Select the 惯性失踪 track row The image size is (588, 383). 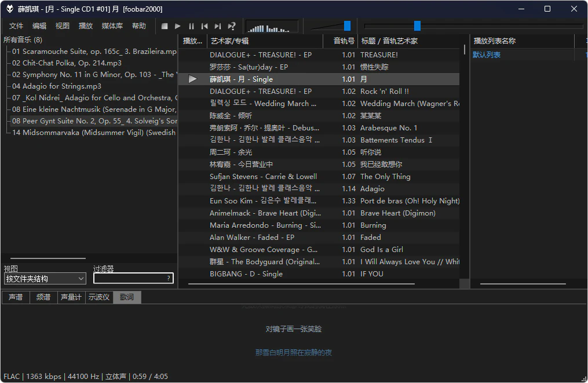(x=319, y=67)
